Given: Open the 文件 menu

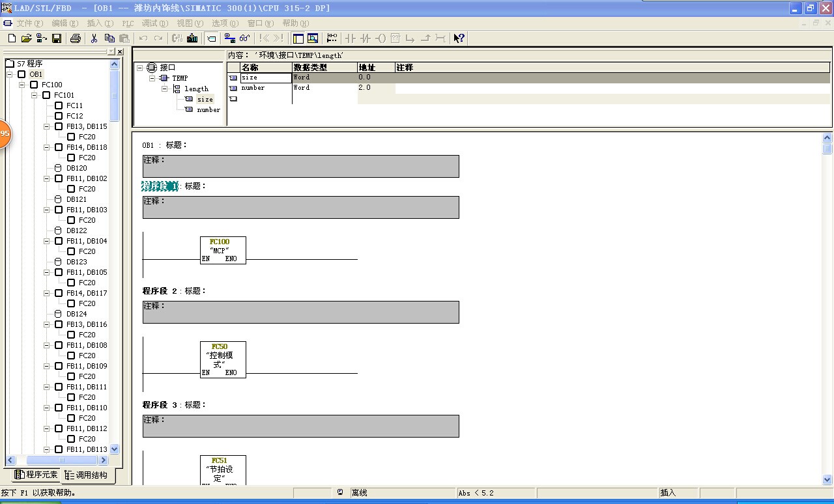Looking at the screenshot, I should pos(29,23).
